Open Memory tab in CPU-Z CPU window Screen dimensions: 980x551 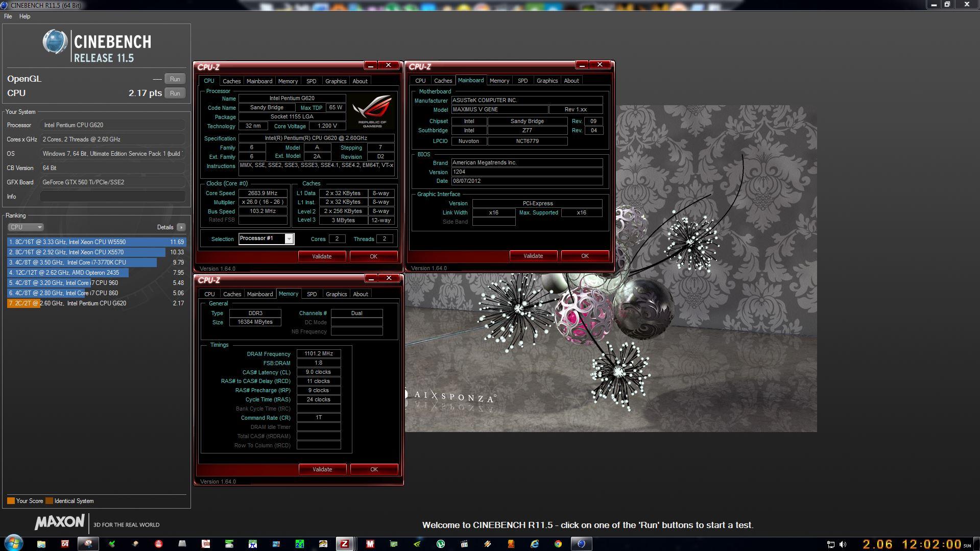pos(288,81)
